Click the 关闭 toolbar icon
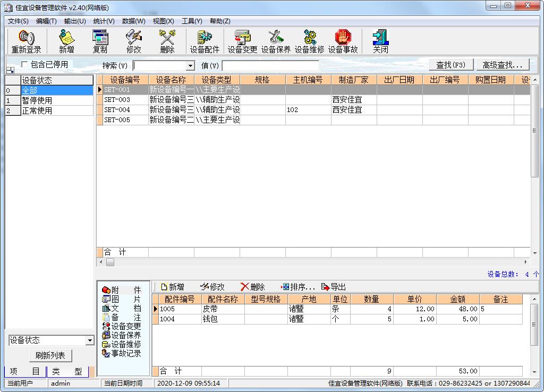544x392 pixels. (380, 41)
